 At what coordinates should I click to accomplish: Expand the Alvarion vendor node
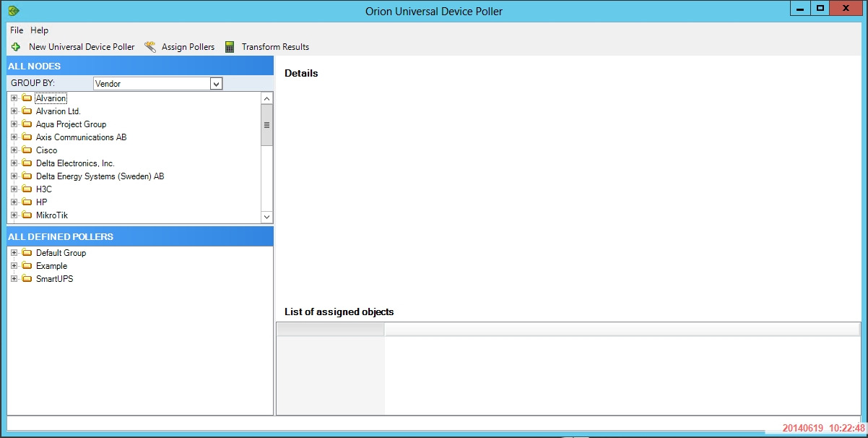tap(14, 98)
